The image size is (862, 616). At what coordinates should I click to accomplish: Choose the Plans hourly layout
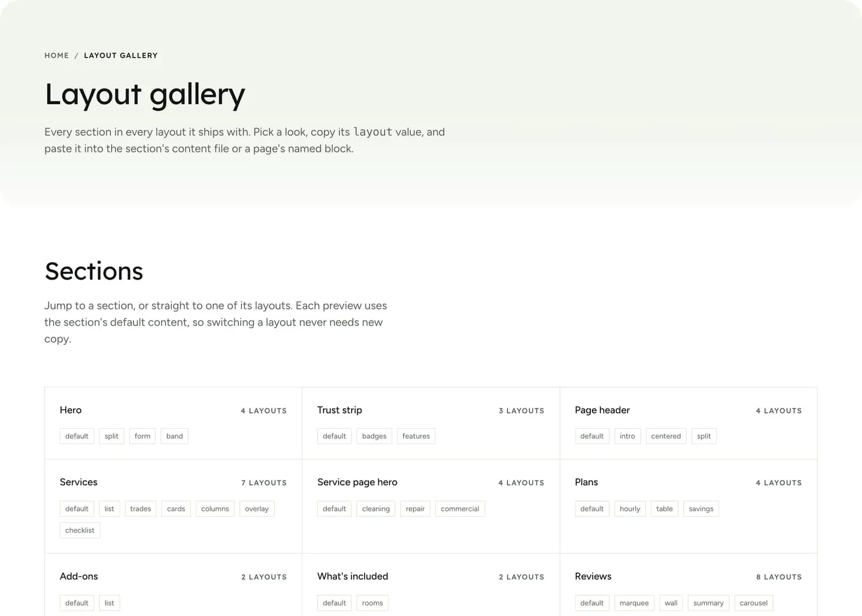pos(630,509)
